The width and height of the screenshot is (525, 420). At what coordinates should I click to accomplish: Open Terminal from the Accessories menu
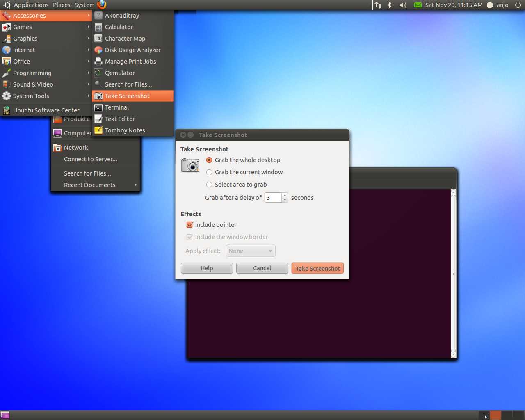pyautogui.click(x=117, y=107)
